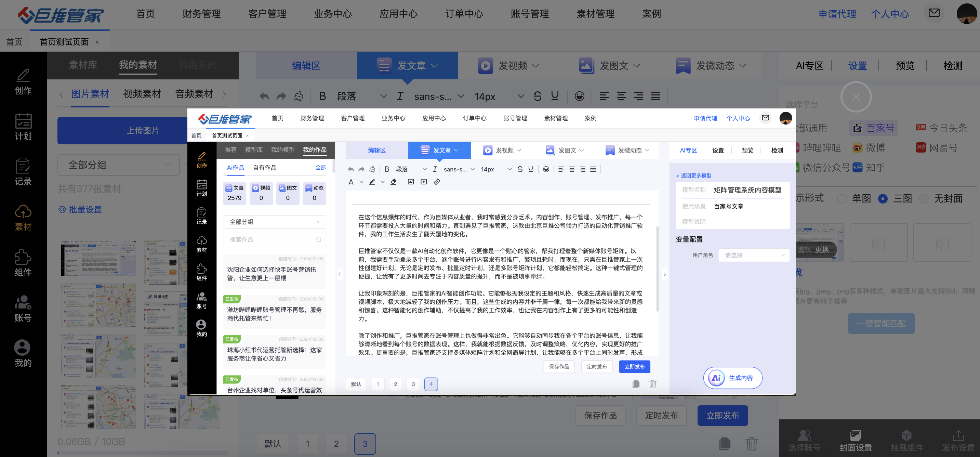The image size is (980, 457).
Task: Open 素材管理 in the preview's top menu
Action: (556, 118)
